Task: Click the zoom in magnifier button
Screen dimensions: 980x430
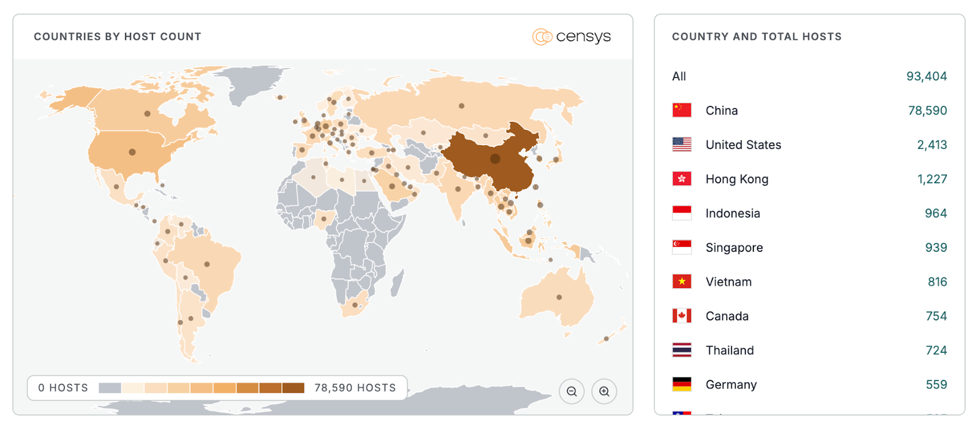Action: [604, 391]
